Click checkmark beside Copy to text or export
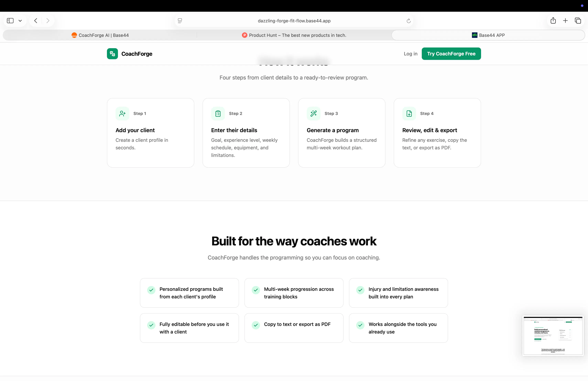Viewport: 588px width, 381px height. [256, 325]
